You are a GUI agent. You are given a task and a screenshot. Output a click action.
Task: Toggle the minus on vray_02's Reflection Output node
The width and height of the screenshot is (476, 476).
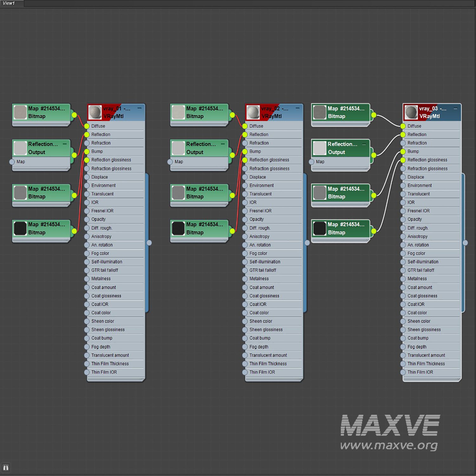(x=223, y=144)
